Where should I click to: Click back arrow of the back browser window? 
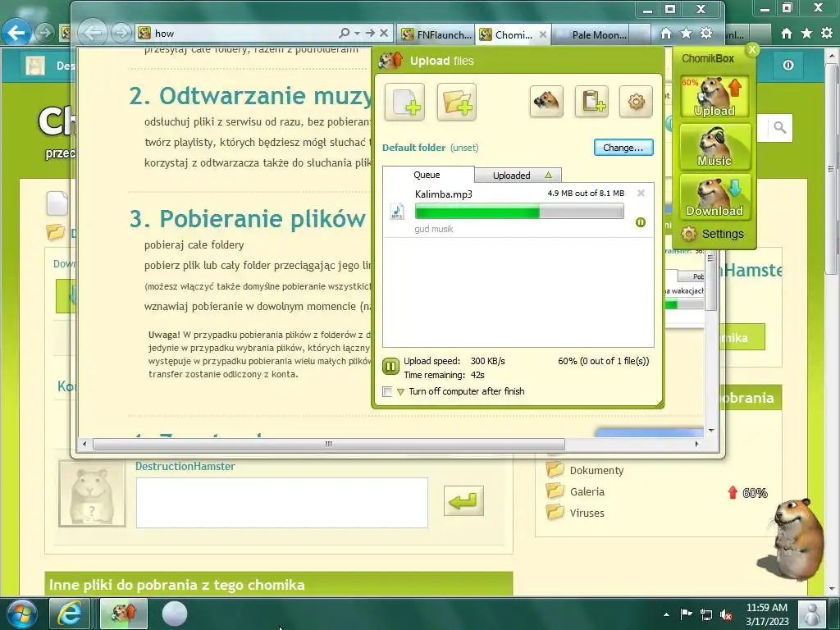[16, 33]
